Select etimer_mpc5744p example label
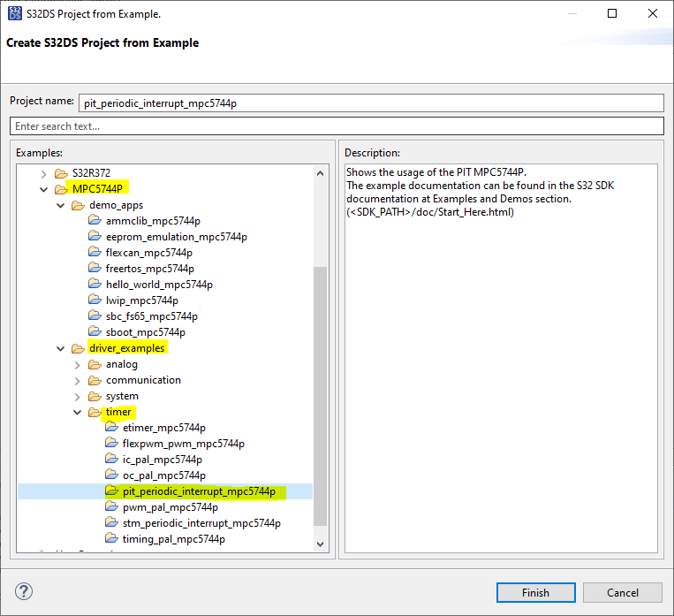This screenshot has height=616, width=674. [x=164, y=428]
